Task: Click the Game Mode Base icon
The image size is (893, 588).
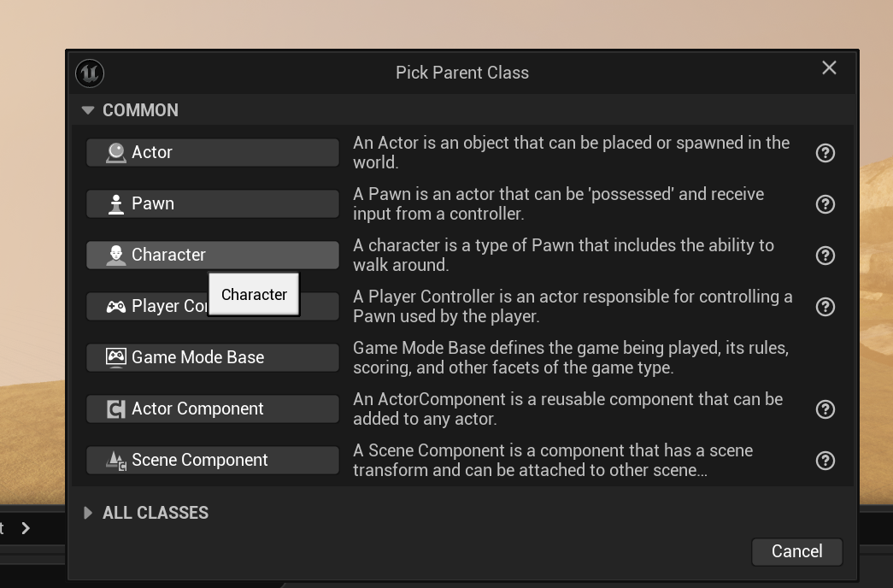Action: coord(116,358)
